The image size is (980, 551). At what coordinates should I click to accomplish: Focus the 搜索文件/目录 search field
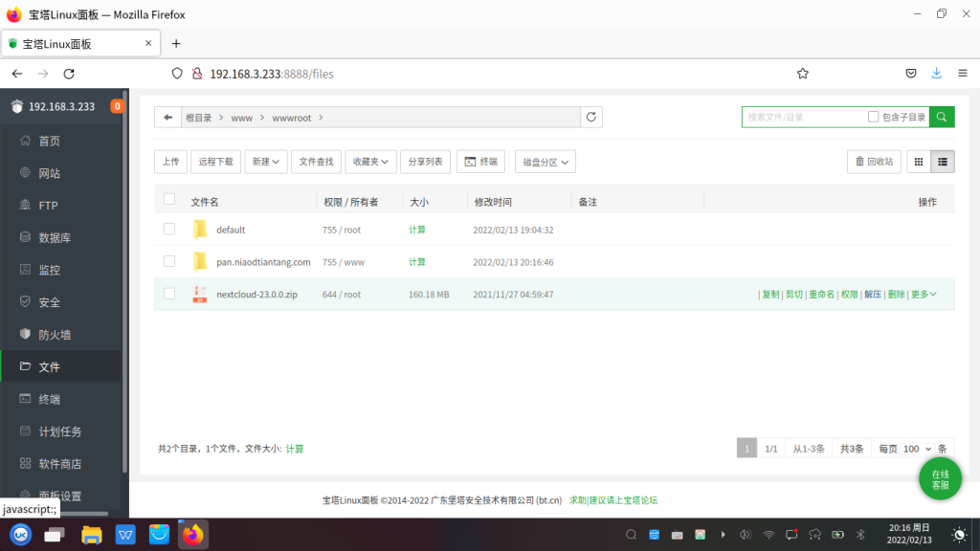(x=802, y=117)
